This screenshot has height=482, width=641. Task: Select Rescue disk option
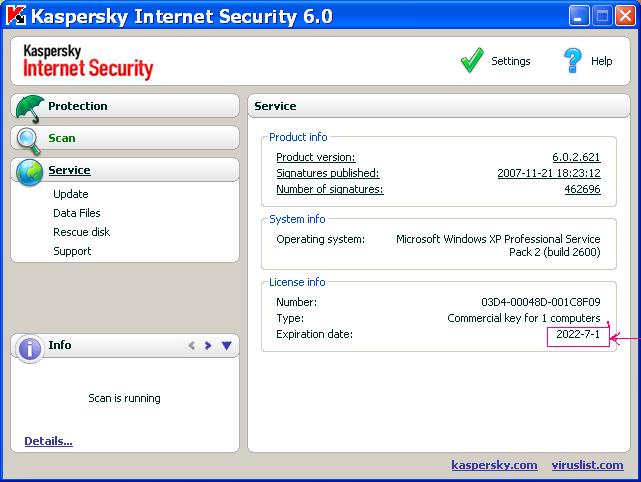tap(82, 232)
